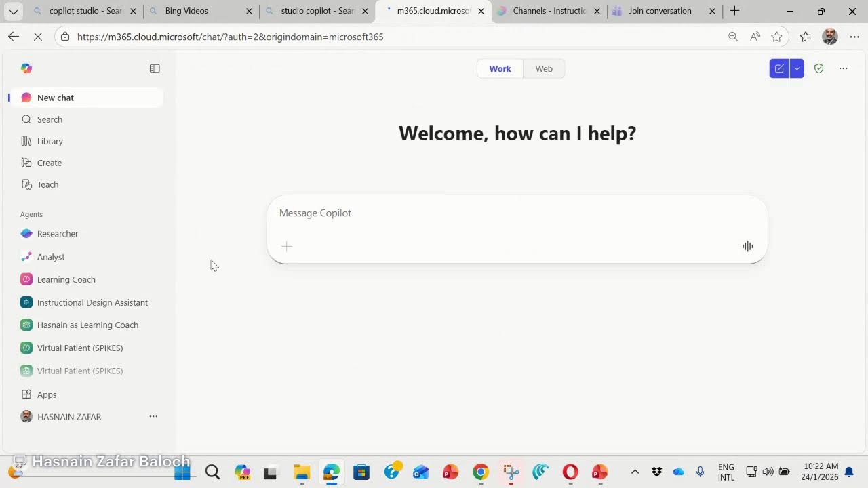
Task: Click the HASNAIN ZAFAR account entry
Action: 69,417
